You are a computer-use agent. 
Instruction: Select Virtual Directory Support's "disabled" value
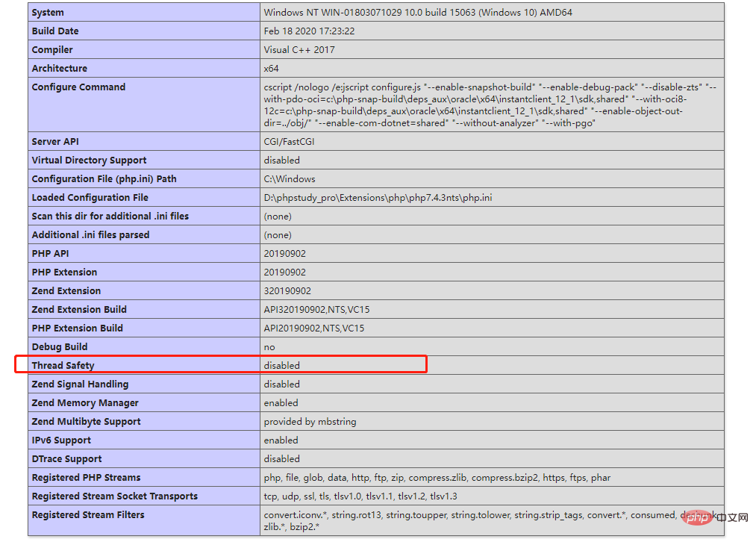(281, 161)
